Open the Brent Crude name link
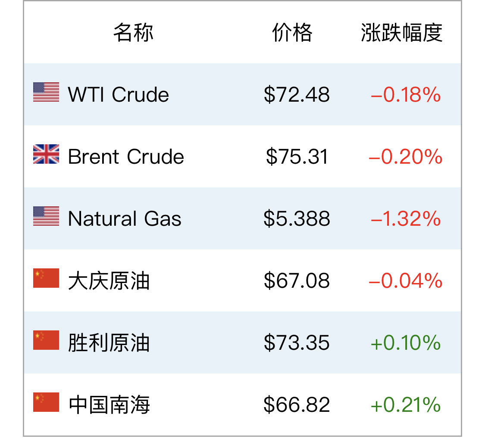This screenshot has height=448, width=485. click(126, 157)
